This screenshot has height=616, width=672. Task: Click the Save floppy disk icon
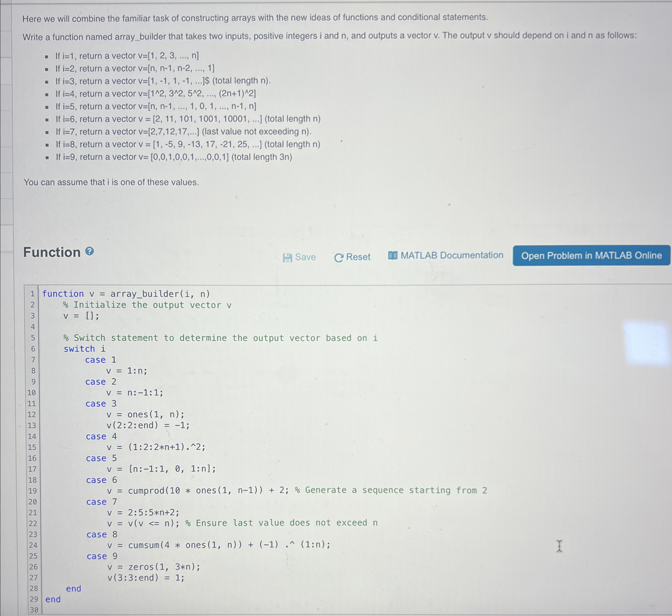pyautogui.click(x=287, y=258)
